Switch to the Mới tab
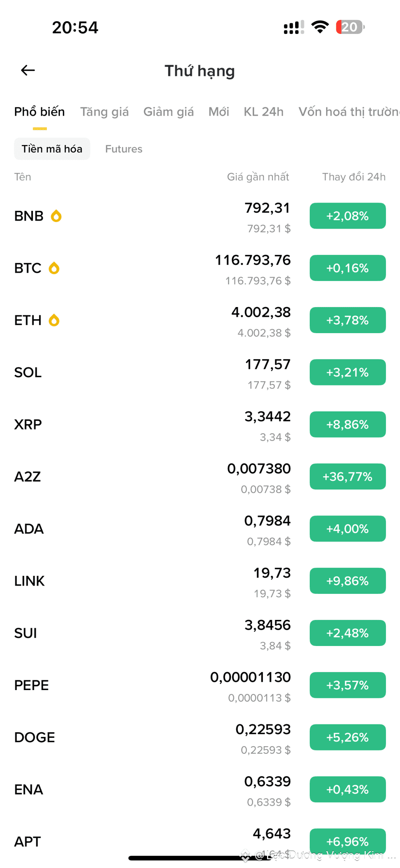This screenshot has height=868, width=400. [219, 112]
